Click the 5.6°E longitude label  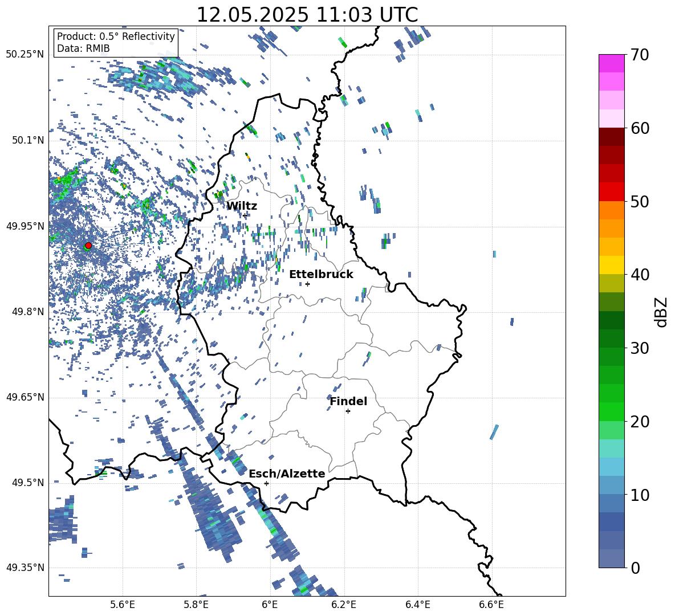(x=123, y=605)
